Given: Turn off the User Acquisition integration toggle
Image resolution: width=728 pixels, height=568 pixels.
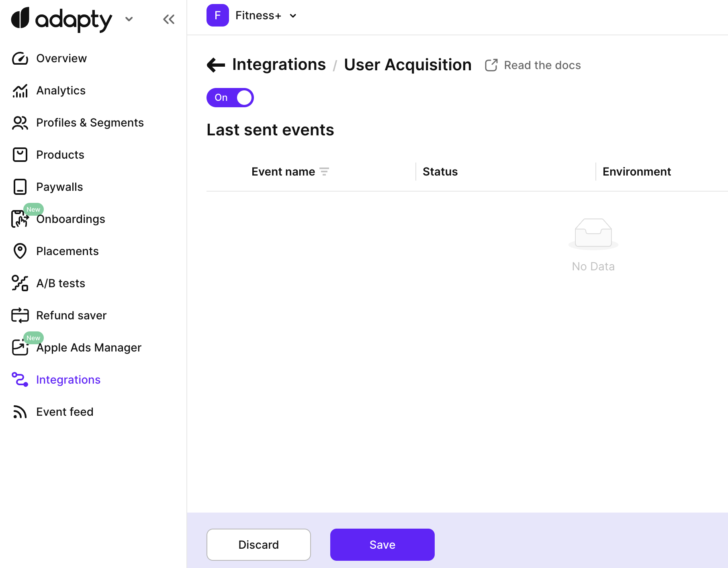Looking at the screenshot, I should coord(230,98).
